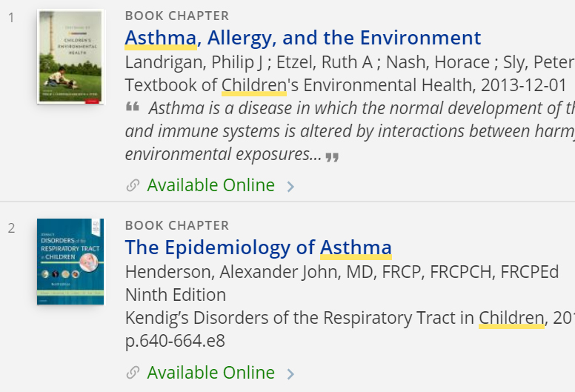Select result number 1
The width and height of the screenshot is (575, 392).
[11, 18]
